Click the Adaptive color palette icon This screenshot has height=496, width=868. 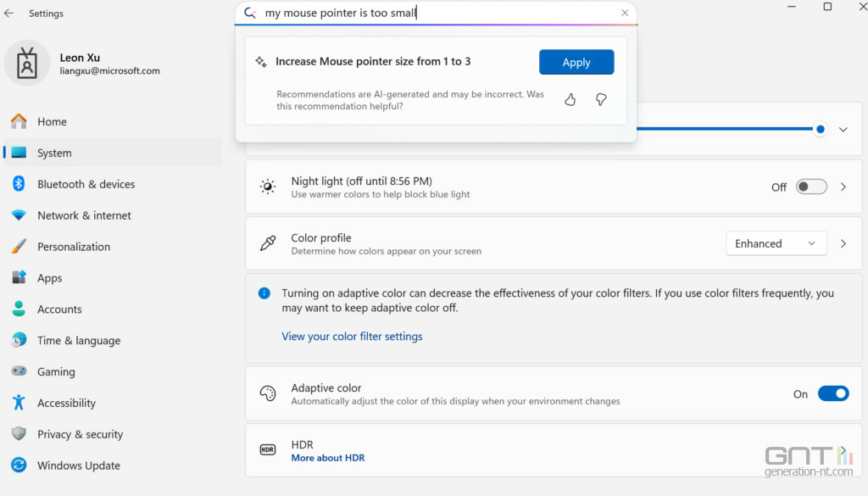tap(268, 393)
